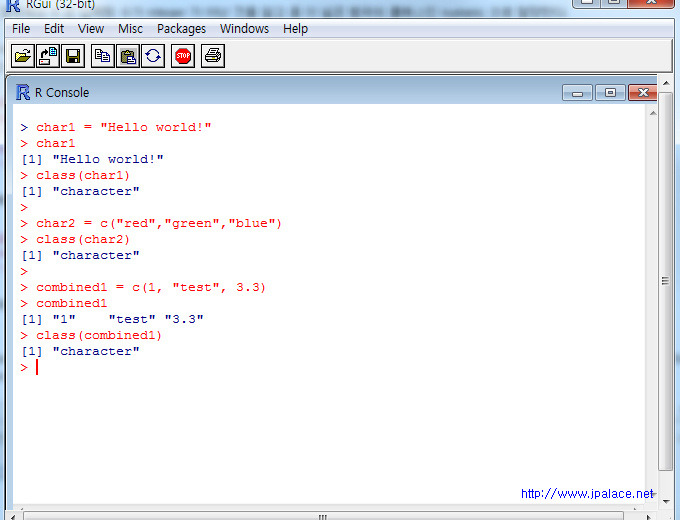
Task: Open the Edit menu
Action: (x=54, y=29)
